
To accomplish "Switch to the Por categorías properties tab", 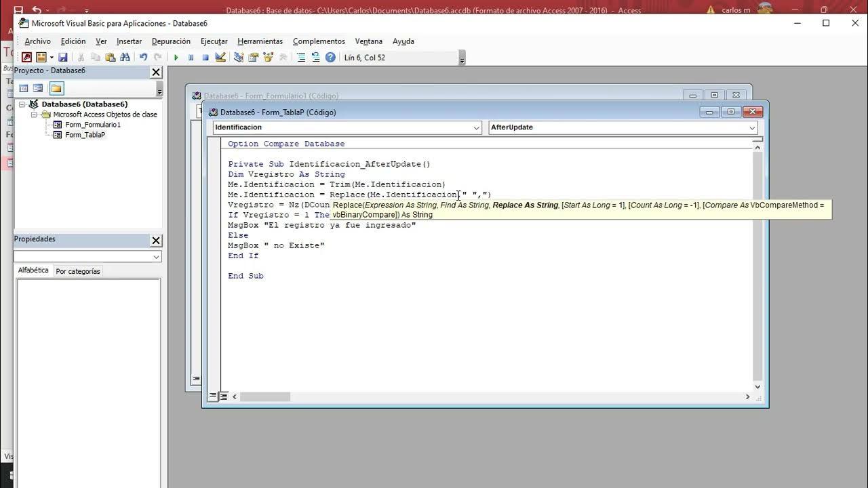I will pyautogui.click(x=78, y=271).
